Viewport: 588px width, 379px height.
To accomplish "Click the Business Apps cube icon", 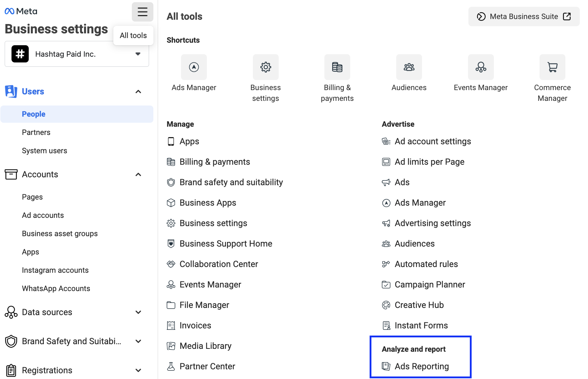I will click(171, 203).
